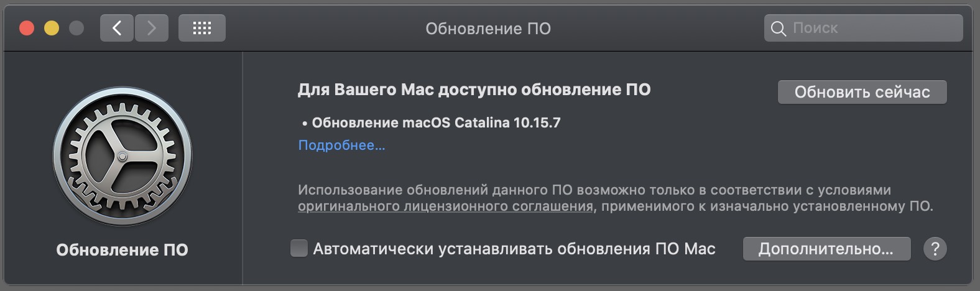Screen dimensions: 980x291
Task: Minimize the window with the yellow button
Action: 52,28
